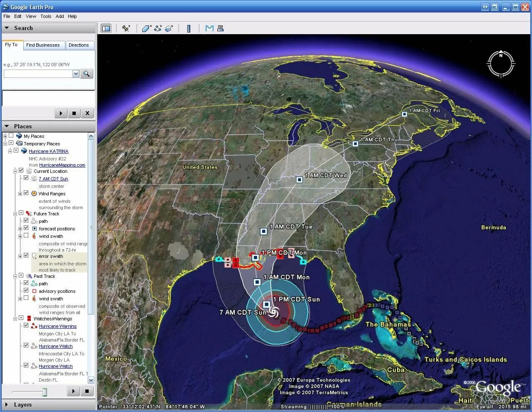Viewport: 532px width, 412px height.
Task: Enable Future Track wind swath checkbox
Action: pyautogui.click(x=26, y=235)
